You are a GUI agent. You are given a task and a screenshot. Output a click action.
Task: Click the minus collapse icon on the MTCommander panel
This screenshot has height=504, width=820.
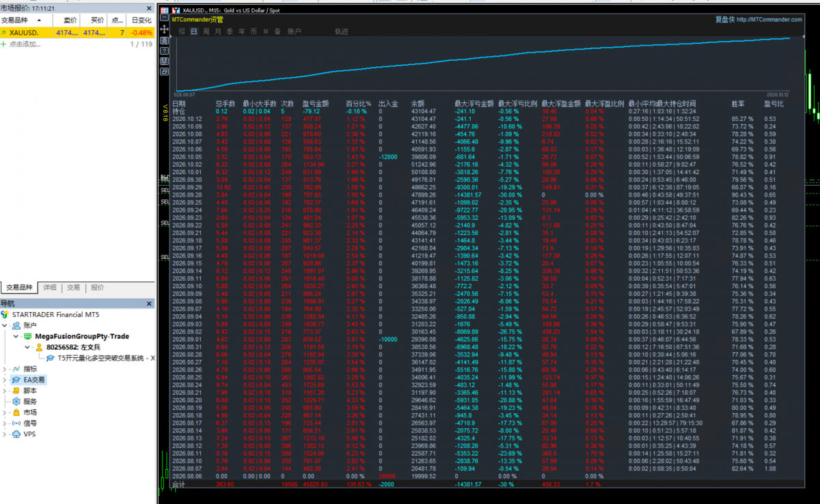click(165, 17)
